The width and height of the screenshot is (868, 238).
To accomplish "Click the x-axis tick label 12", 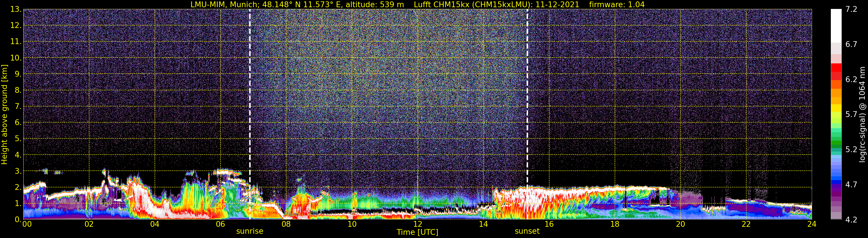I will click(417, 224).
